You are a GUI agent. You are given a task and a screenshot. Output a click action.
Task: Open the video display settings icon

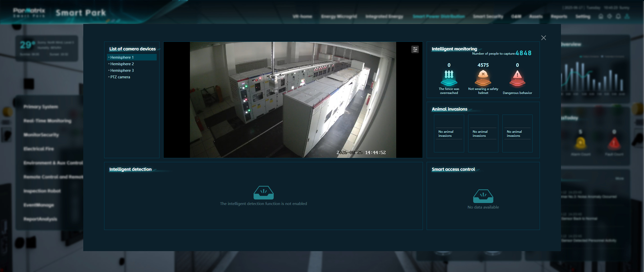415,49
